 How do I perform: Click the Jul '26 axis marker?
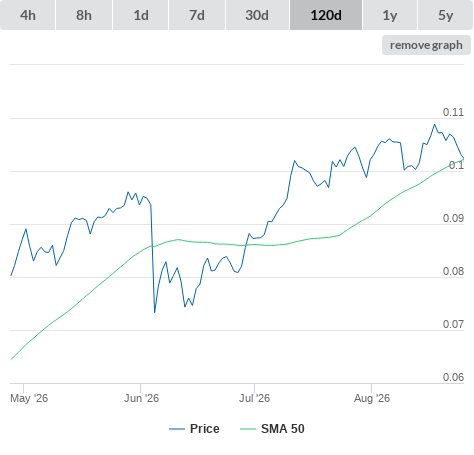tap(254, 398)
